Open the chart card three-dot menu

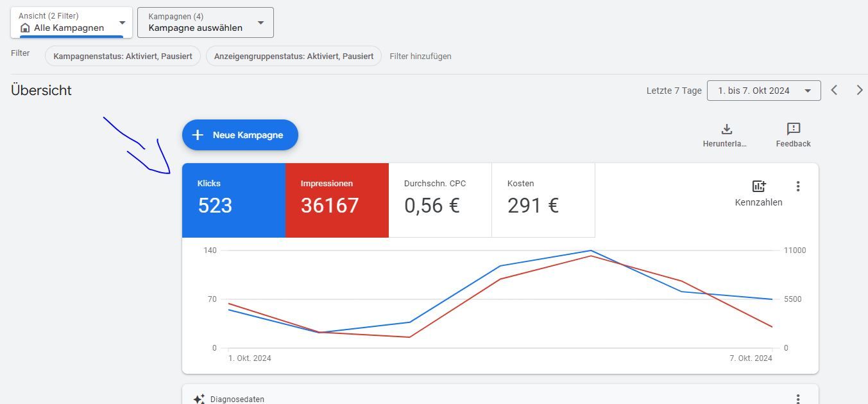click(x=798, y=186)
